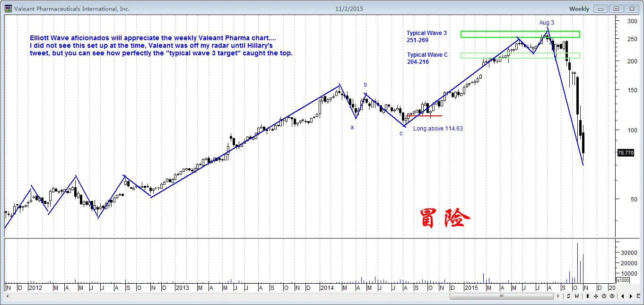The image size is (644, 305).
Task: Select the 'Typical Wave C' annotation label
Action: point(427,55)
